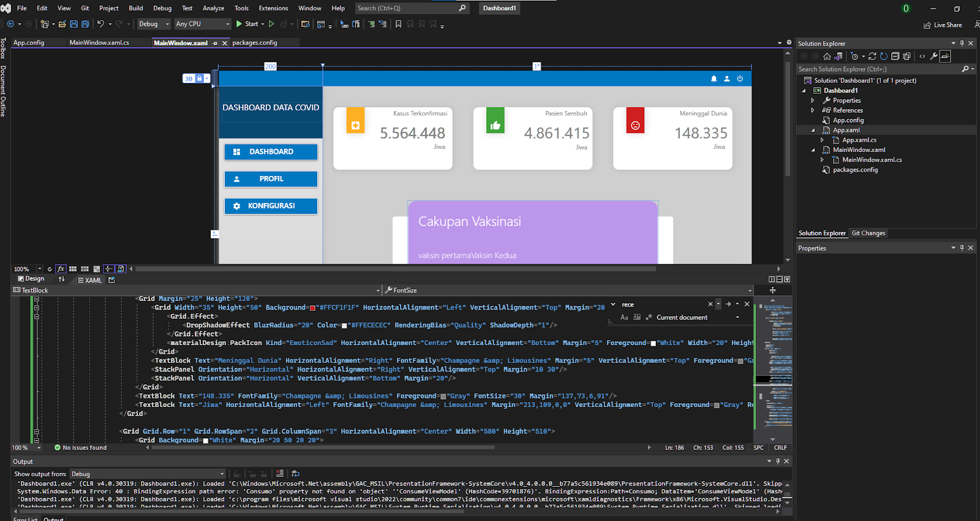Click the Search (Ctrl+Q) box

point(412,8)
